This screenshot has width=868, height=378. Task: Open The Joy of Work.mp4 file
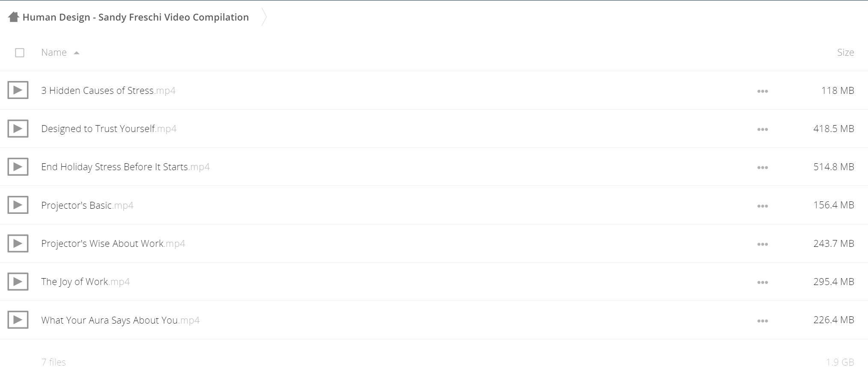[x=85, y=282]
